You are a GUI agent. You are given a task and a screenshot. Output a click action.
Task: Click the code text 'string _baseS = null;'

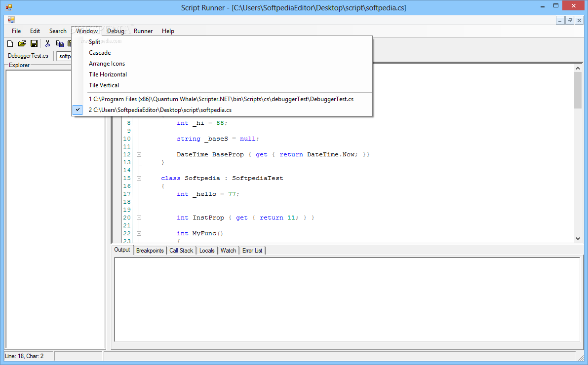[x=218, y=139]
